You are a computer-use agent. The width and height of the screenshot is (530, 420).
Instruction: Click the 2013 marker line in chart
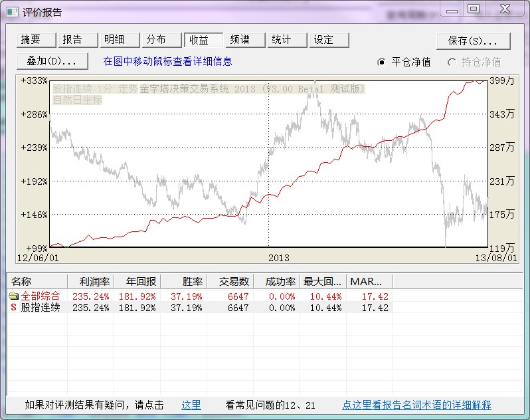click(x=268, y=166)
